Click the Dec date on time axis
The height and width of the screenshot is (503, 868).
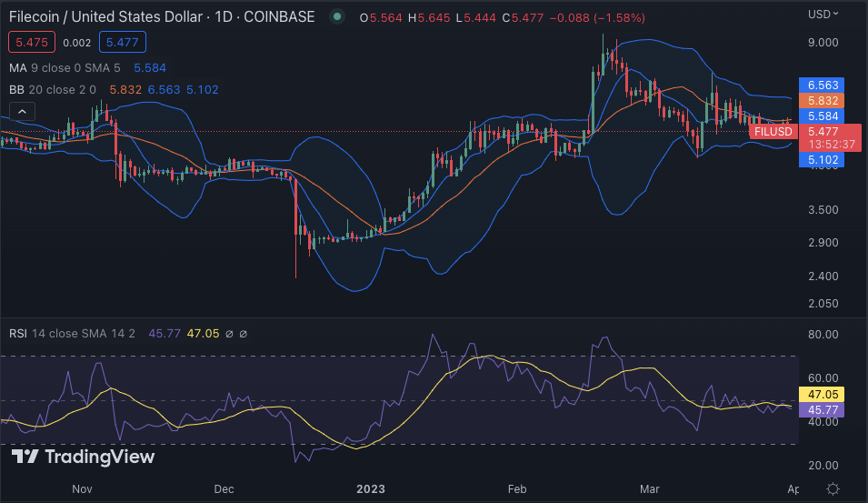pos(224,489)
